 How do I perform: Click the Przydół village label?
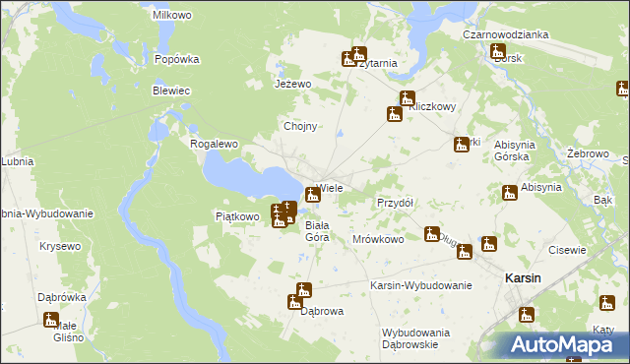point(395,203)
